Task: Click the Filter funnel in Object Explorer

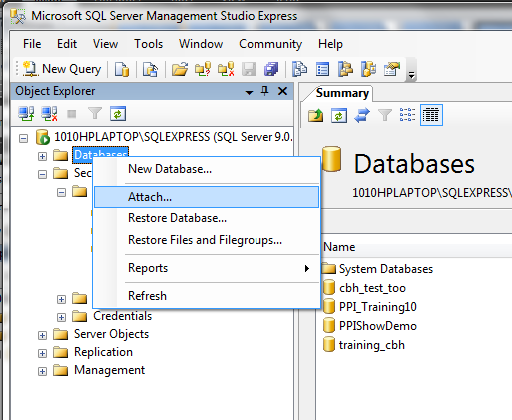Action: tap(95, 114)
